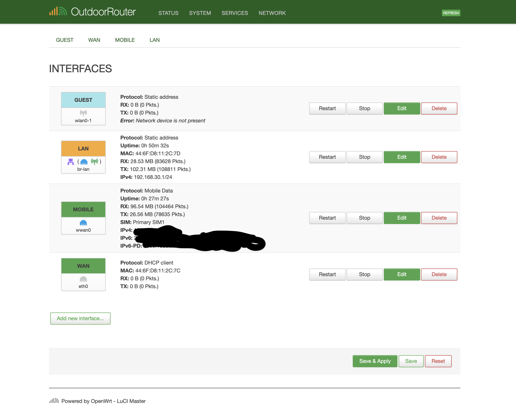Click LAN TX 102.31 MB value
This screenshot has width=516, height=420.
coord(160,169)
